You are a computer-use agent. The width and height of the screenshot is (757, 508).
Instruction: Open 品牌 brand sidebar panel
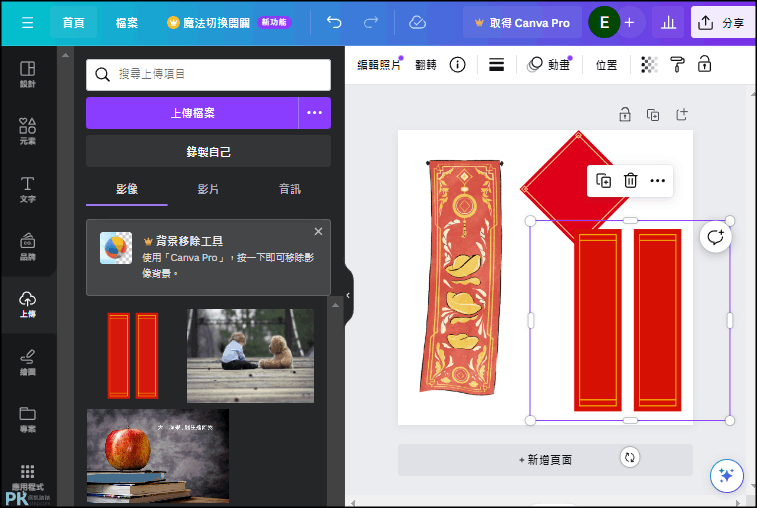[28, 247]
